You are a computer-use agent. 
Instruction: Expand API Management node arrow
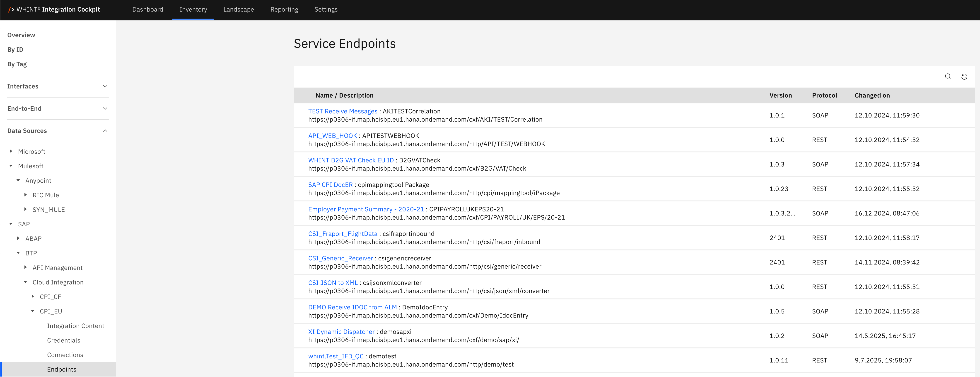[x=26, y=267]
